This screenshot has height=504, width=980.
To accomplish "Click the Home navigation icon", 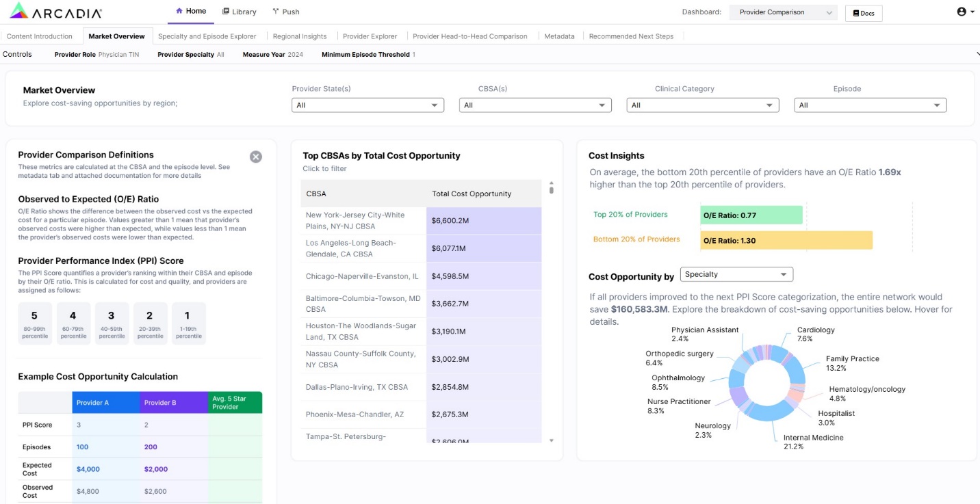I will point(179,12).
